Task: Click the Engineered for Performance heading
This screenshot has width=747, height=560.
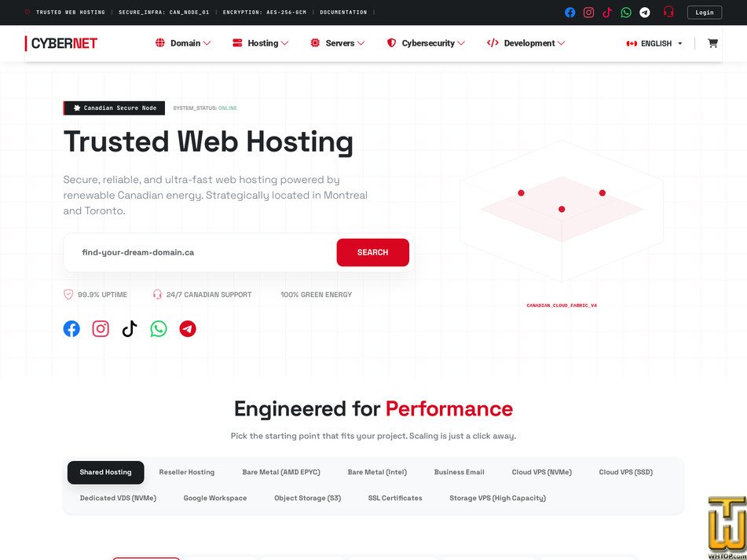Action: [x=374, y=408]
